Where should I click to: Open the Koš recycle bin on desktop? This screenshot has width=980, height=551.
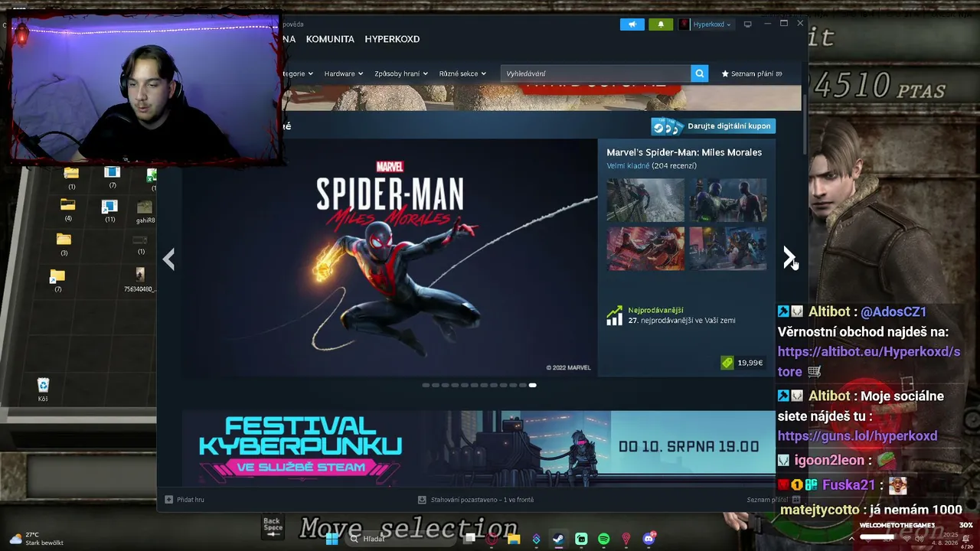coord(43,390)
